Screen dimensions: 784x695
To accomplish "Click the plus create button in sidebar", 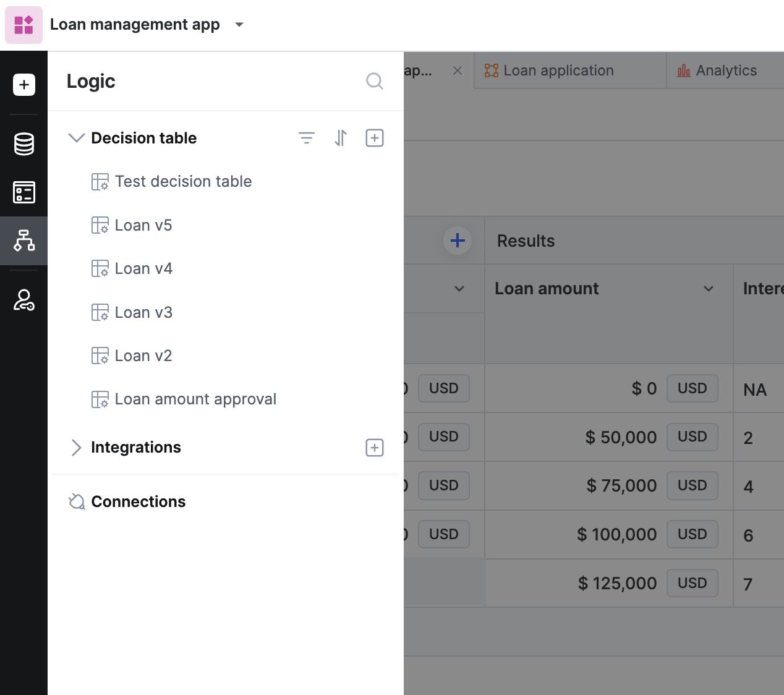I will coord(24,85).
